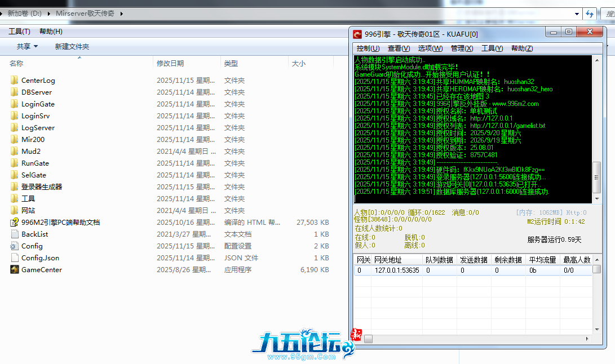
Task: Expand the 共享 dropdown in toolbar
Action: coord(27,47)
